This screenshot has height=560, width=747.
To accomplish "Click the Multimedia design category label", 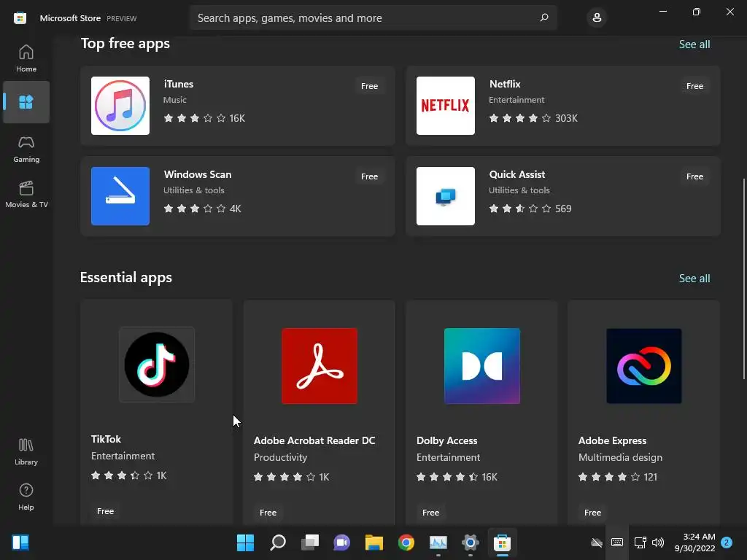I will coord(620,457).
